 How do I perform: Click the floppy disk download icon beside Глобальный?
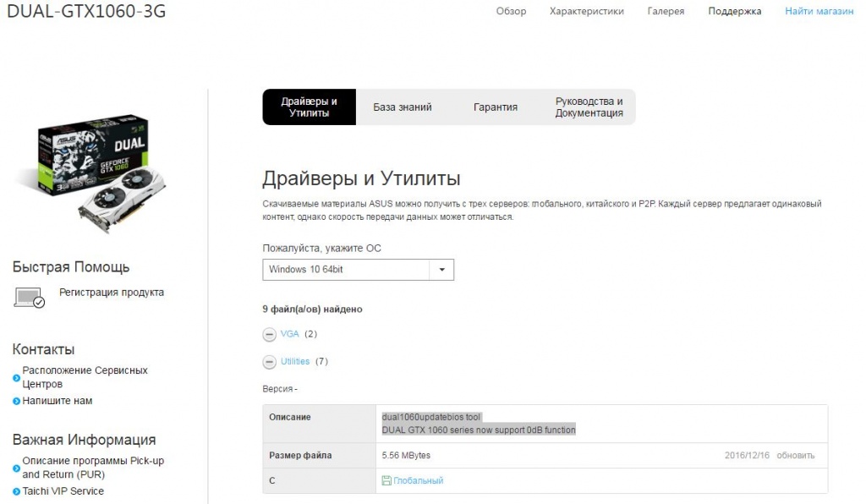click(386, 481)
